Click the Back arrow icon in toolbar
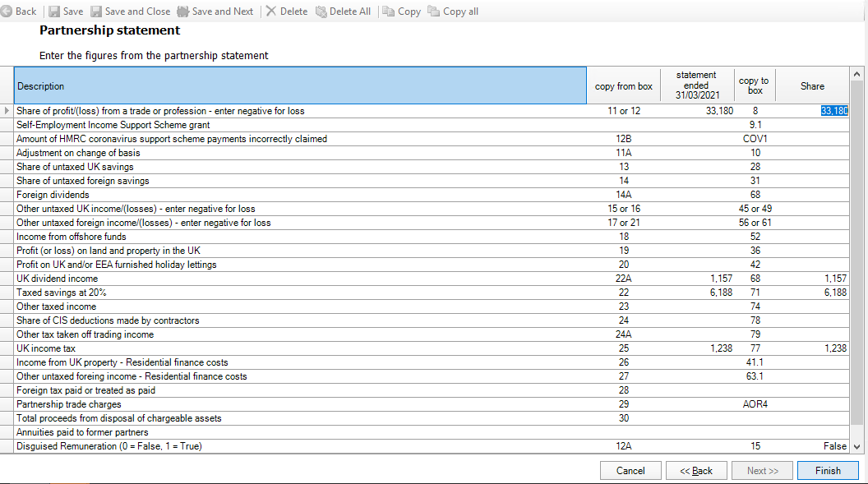 pos(6,11)
